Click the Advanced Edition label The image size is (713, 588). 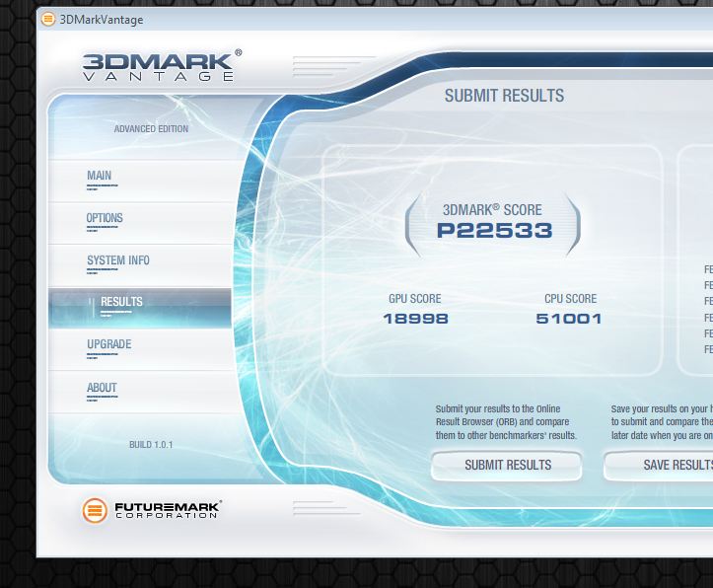[151, 128]
